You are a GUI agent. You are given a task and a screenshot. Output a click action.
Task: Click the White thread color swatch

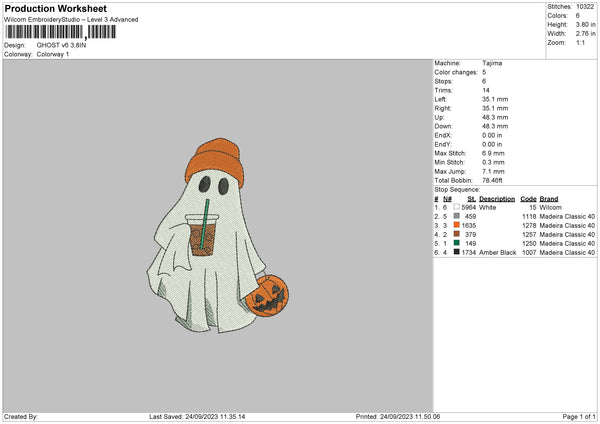click(456, 207)
